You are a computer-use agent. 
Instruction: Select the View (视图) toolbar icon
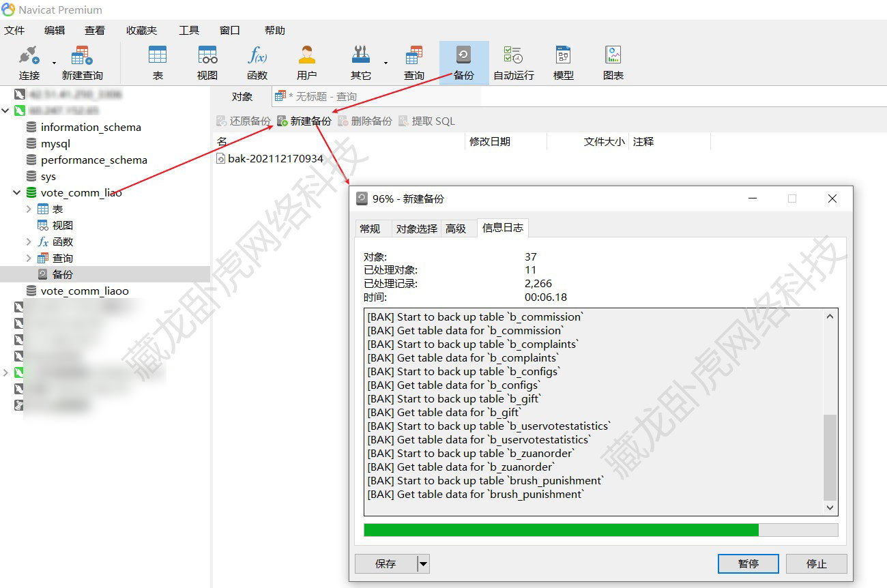tap(207, 63)
